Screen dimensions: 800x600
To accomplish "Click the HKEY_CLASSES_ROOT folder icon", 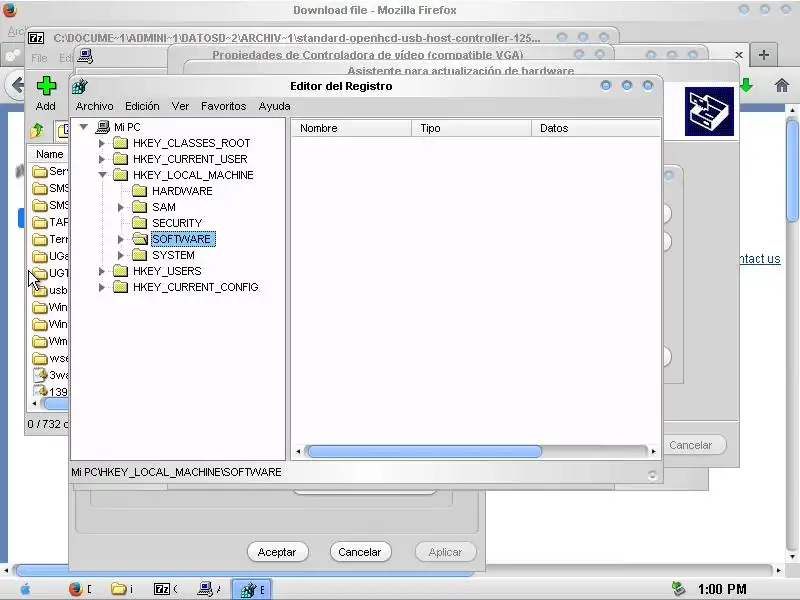I will coord(120,143).
